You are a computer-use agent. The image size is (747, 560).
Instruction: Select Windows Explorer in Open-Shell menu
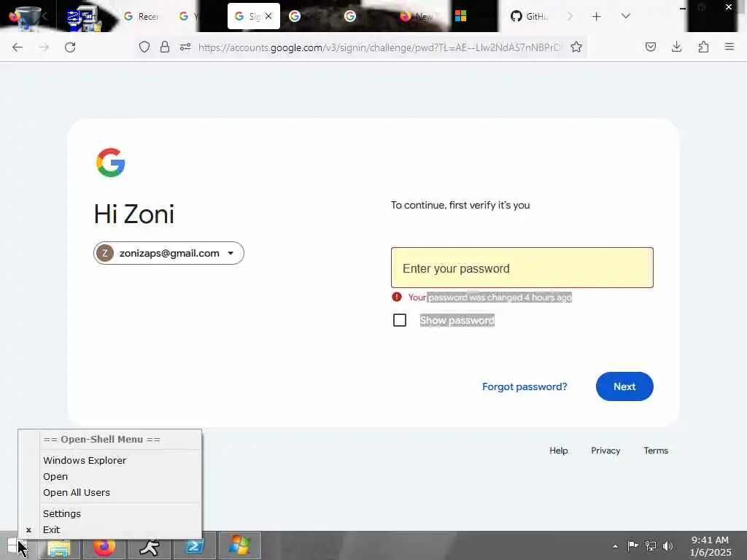[85, 461]
